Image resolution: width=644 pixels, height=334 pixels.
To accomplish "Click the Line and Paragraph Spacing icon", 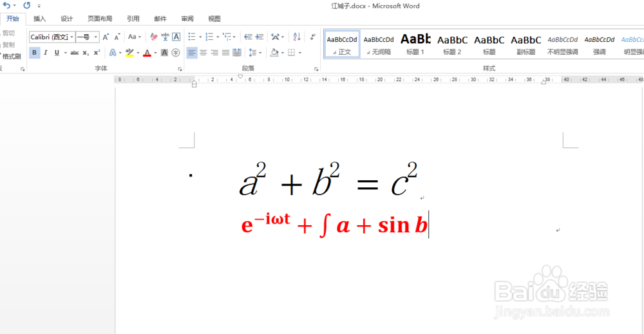I will point(252,53).
